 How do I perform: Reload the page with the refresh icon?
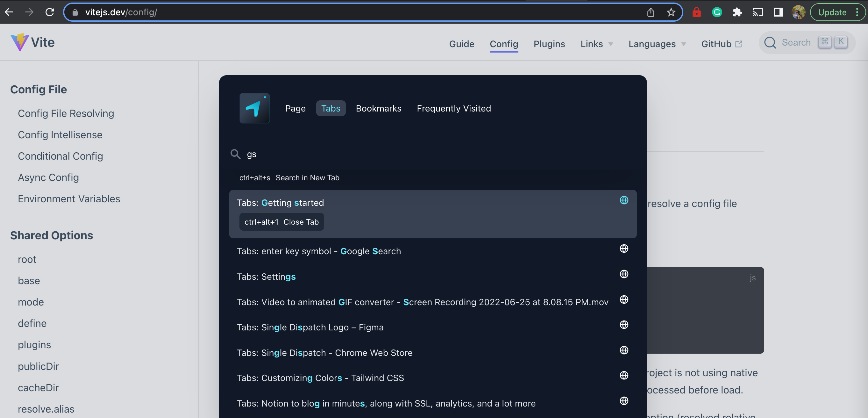click(50, 12)
